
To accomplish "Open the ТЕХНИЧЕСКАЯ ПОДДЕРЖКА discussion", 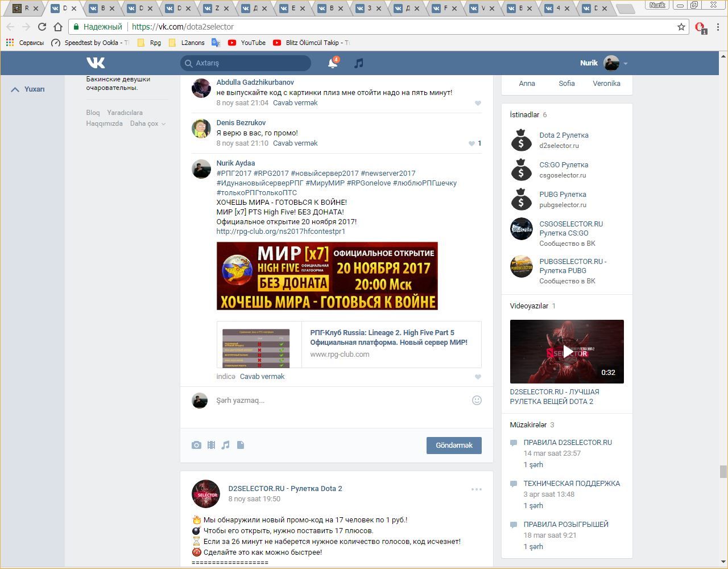I will click(x=572, y=484).
